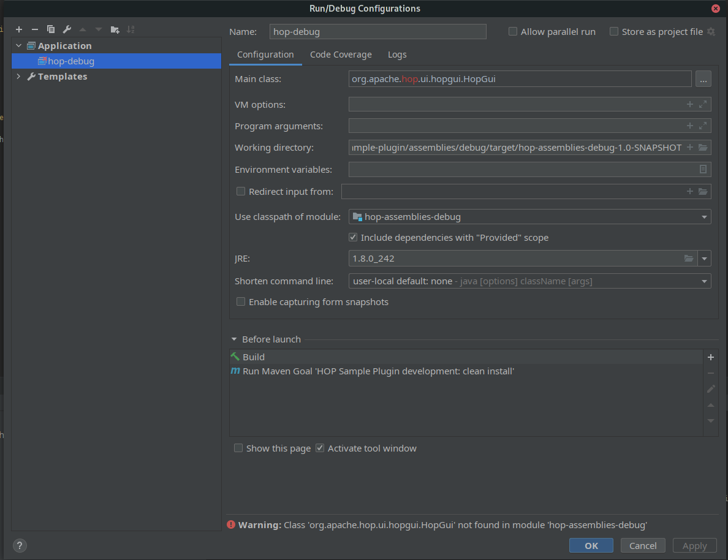
Task: Switch to the Code Coverage tab
Action: 341,55
